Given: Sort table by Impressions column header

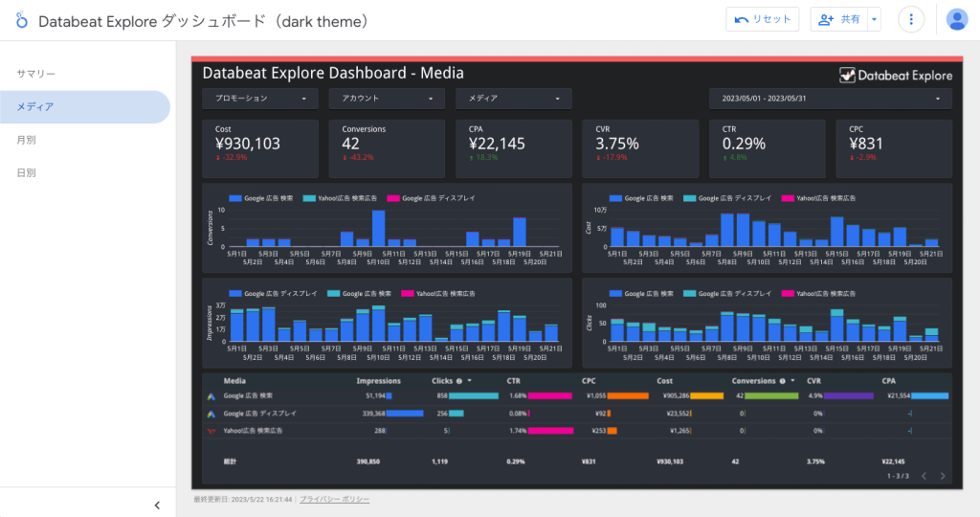Looking at the screenshot, I should click(378, 381).
